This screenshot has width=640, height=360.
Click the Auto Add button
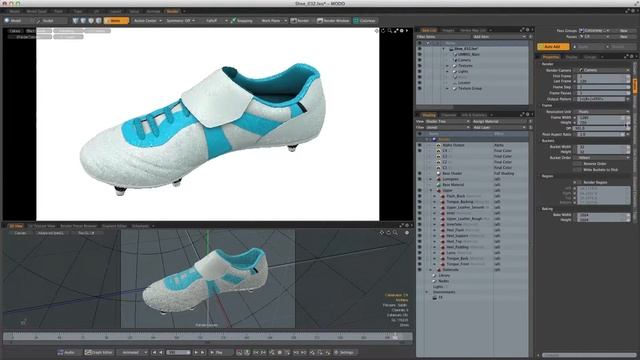tap(553, 47)
